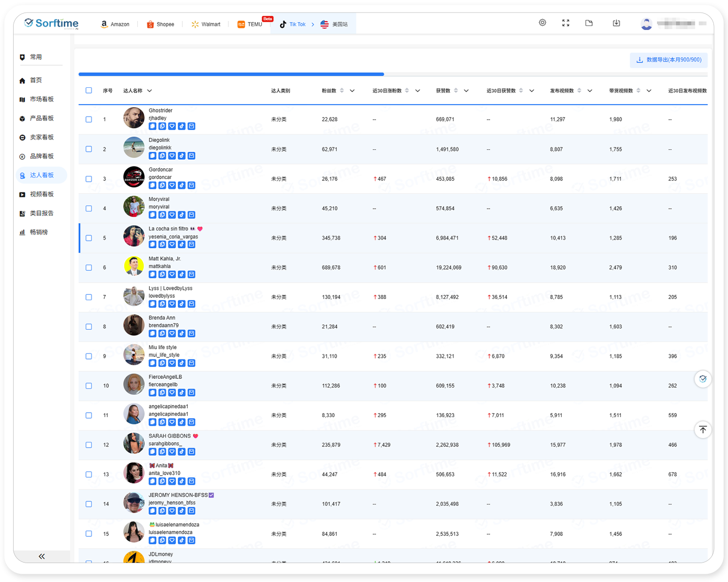Open the folder icon in header
The image size is (728, 582).
pos(589,23)
